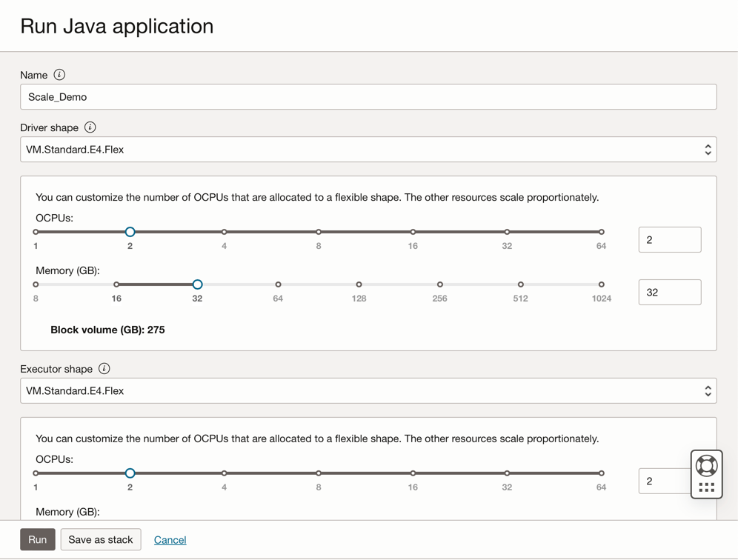The width and height of the screenshot is (738, 560).
Task: Click the executor OCPUs number field
Action: coord(665,481)
